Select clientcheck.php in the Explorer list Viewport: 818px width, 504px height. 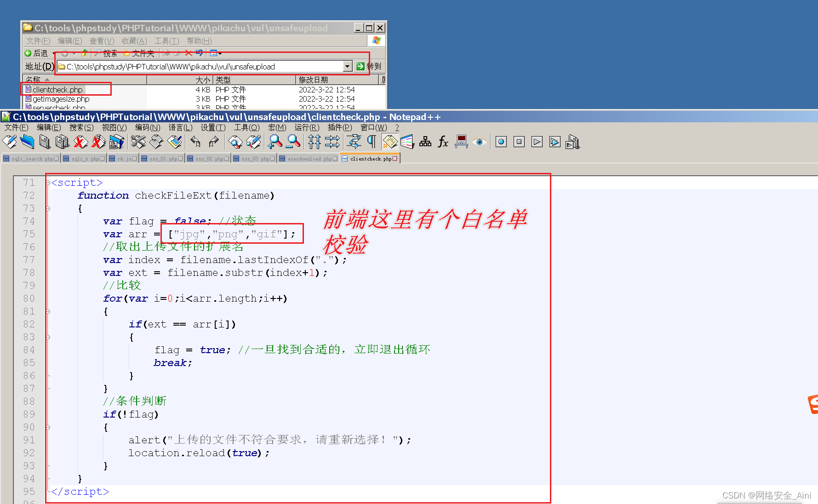tap(54, 90)
